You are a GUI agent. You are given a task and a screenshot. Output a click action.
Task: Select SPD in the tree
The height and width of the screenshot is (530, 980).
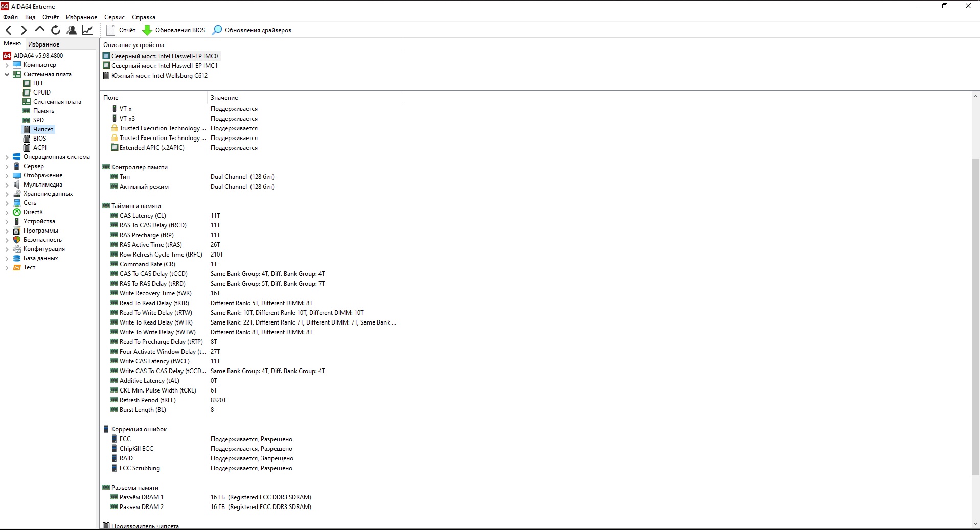click(38, 120)
